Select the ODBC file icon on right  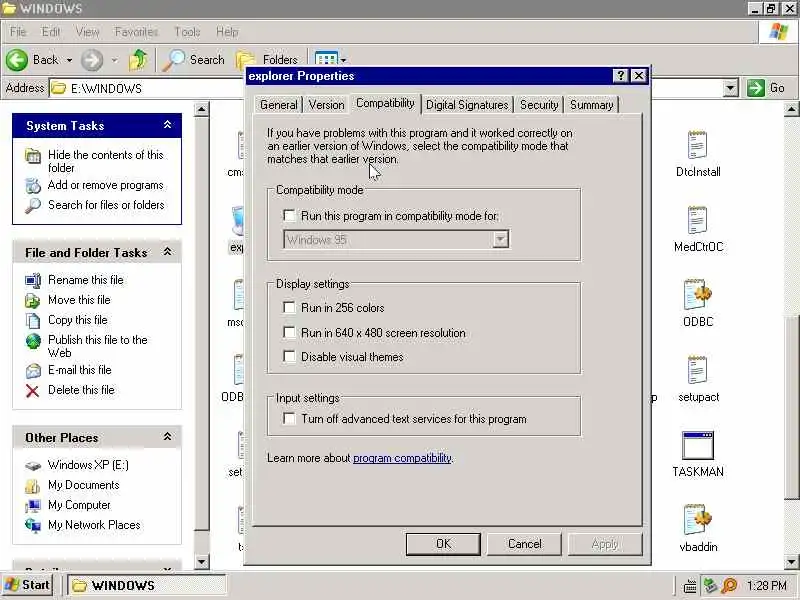point(697,294)
